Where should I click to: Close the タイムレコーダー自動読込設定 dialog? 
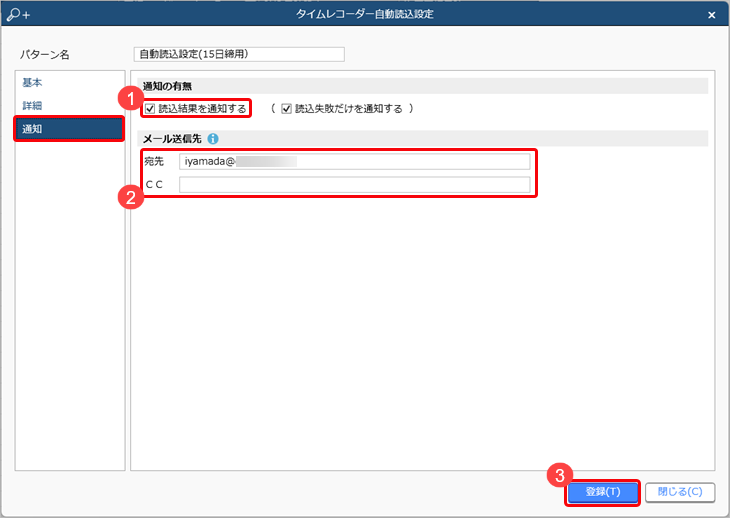tap(711, 15)
